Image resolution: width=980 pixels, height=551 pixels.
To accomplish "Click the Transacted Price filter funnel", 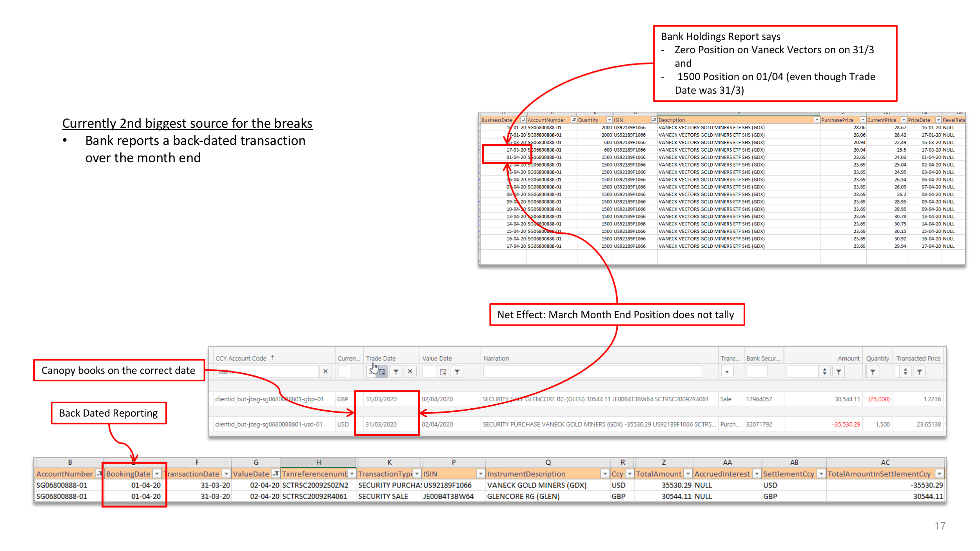I will [x=919, y=372].
